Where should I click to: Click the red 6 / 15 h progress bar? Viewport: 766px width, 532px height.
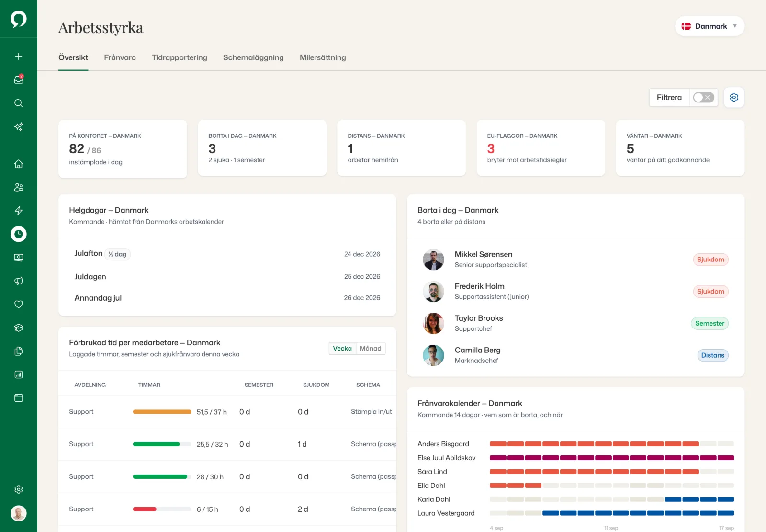(162, 509)
